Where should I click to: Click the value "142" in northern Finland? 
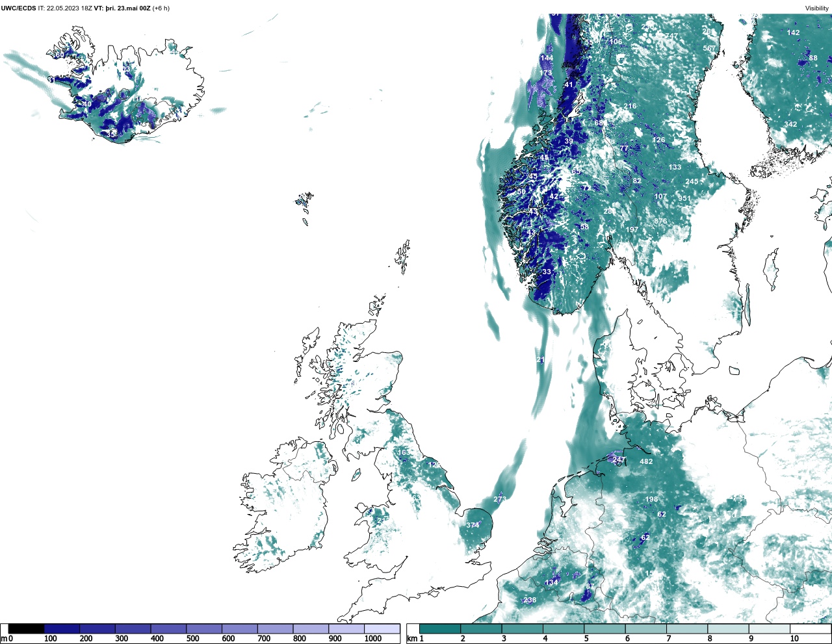(793, 32)
